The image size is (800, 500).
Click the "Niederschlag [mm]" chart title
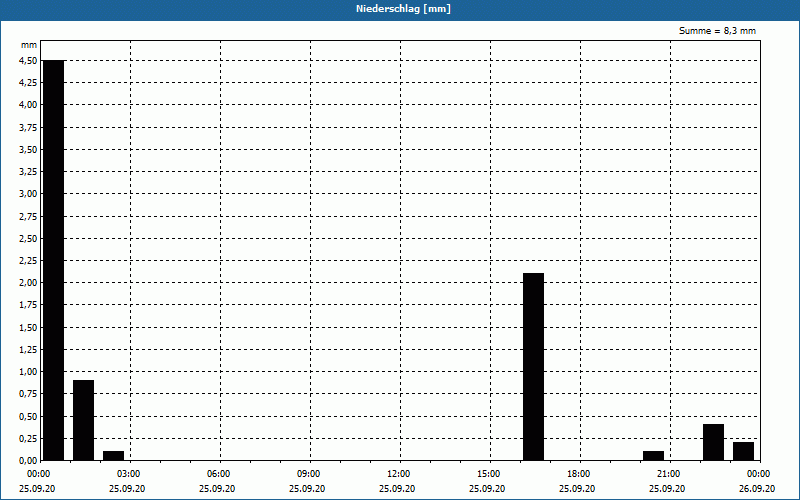point(403,9)
